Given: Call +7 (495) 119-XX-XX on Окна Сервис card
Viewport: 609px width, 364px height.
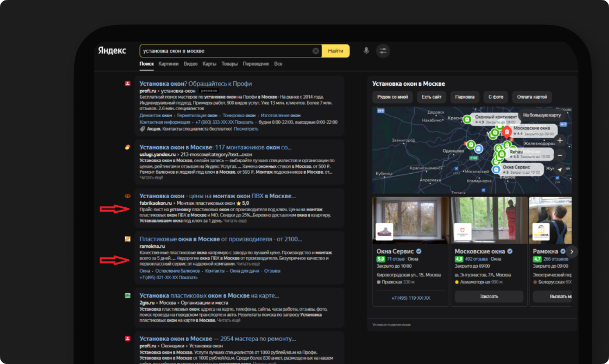Looking at the screenshot, I should click(411, 298).
